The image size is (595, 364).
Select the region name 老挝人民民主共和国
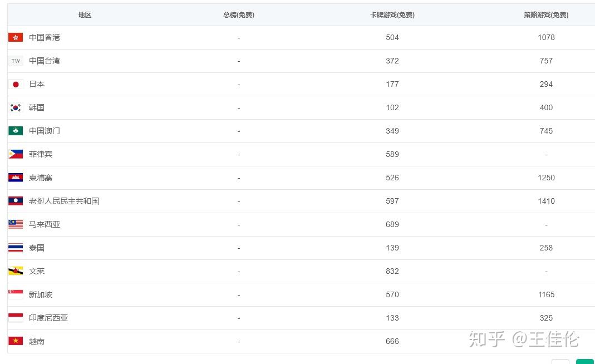click(x=64, y=201)
